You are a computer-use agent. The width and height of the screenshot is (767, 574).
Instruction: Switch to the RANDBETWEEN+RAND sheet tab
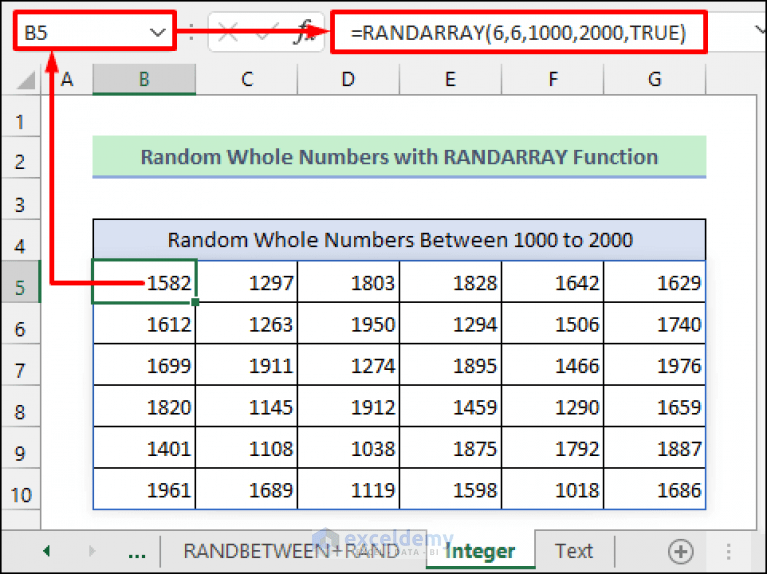(x=292, y=551)
